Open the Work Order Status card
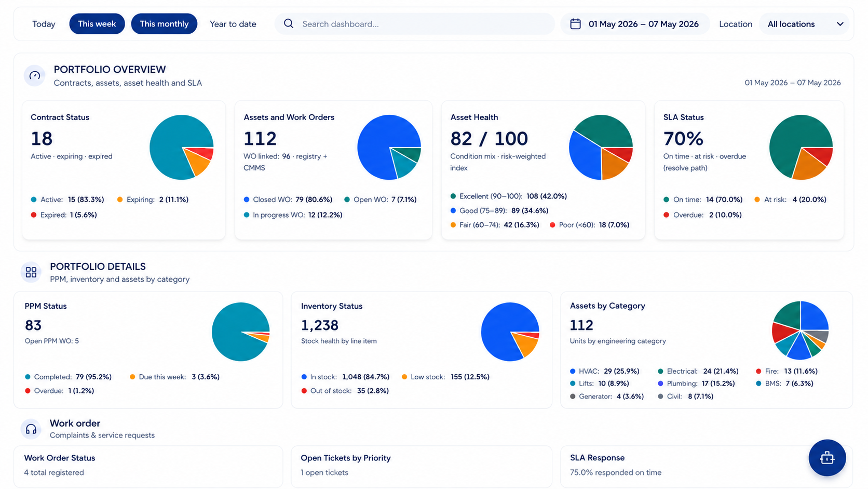The width and height of the screenshot is (868, 489). 148,466
